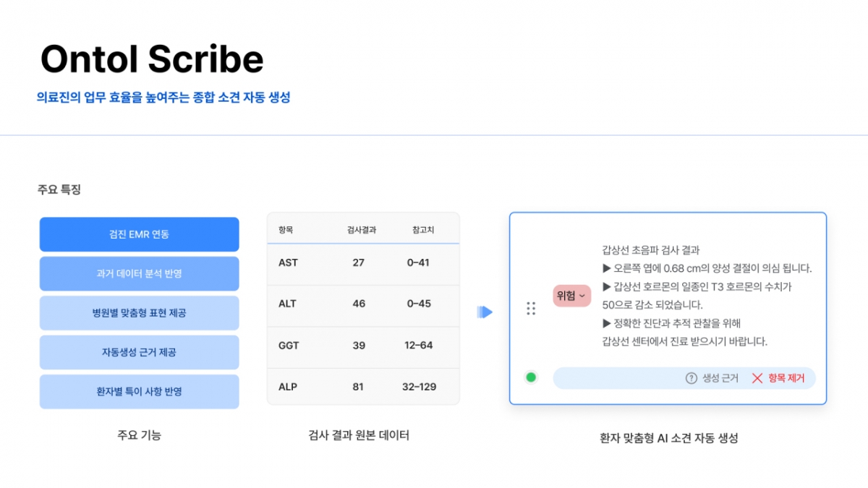The height and width of the screenshot is (488, 868).
Task: Open the 위험 risk level dropdown
Action: point(571,296)
